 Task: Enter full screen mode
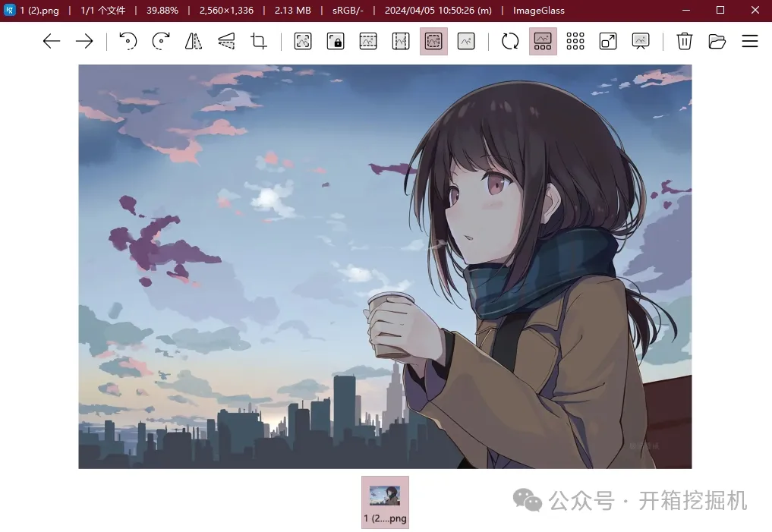[x=608, y=42]
